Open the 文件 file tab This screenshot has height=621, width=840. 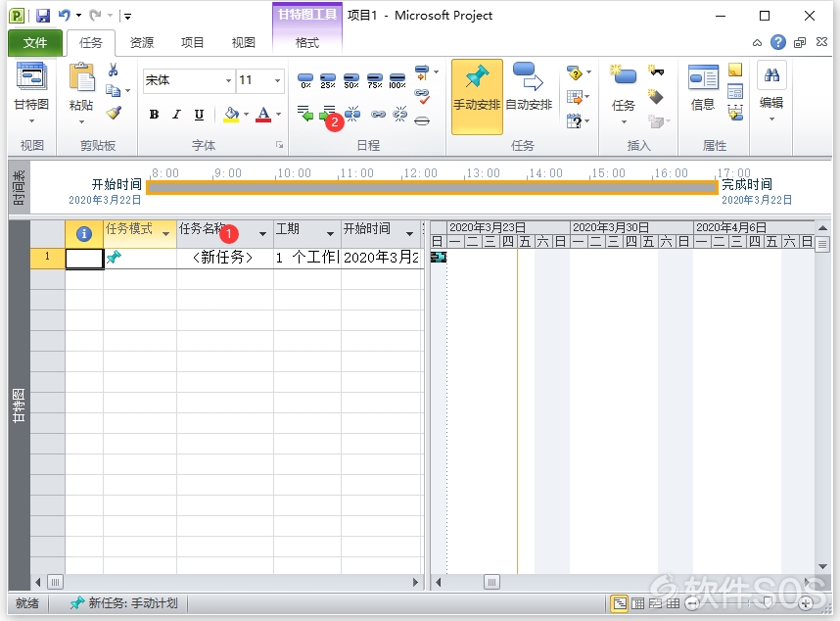(35, 43)
